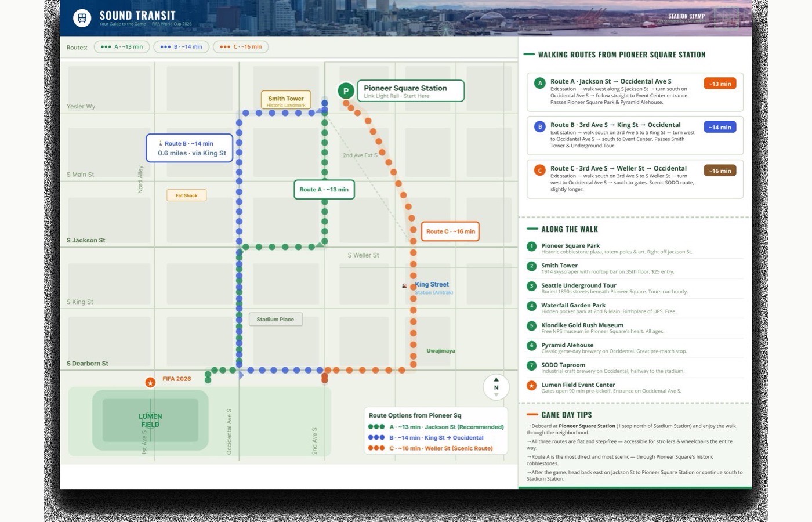The height and width of the screenshot is (522, 812).
Task: Click the King Street Station Amtrak icon
Action: (x=405, y=286)
